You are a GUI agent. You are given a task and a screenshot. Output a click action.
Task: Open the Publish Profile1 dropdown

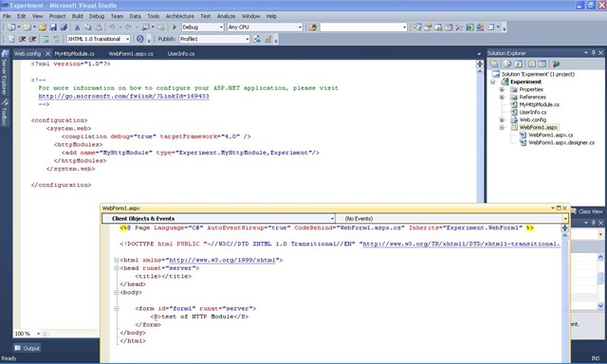(248, 39)
